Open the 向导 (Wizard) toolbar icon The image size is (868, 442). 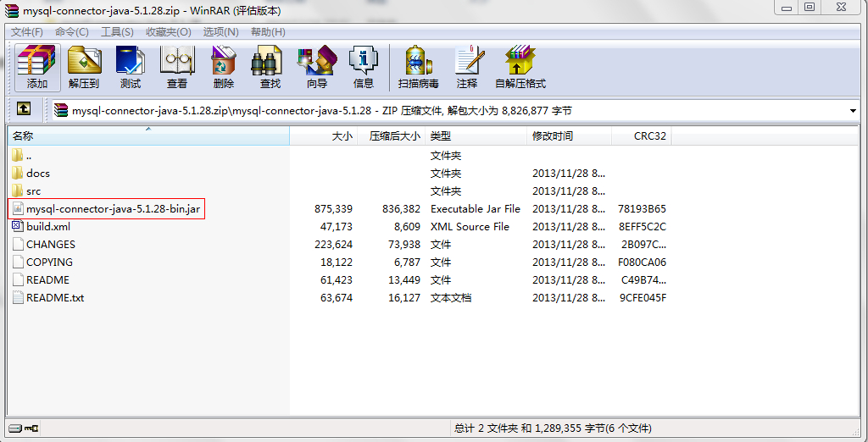pos(317,61)
